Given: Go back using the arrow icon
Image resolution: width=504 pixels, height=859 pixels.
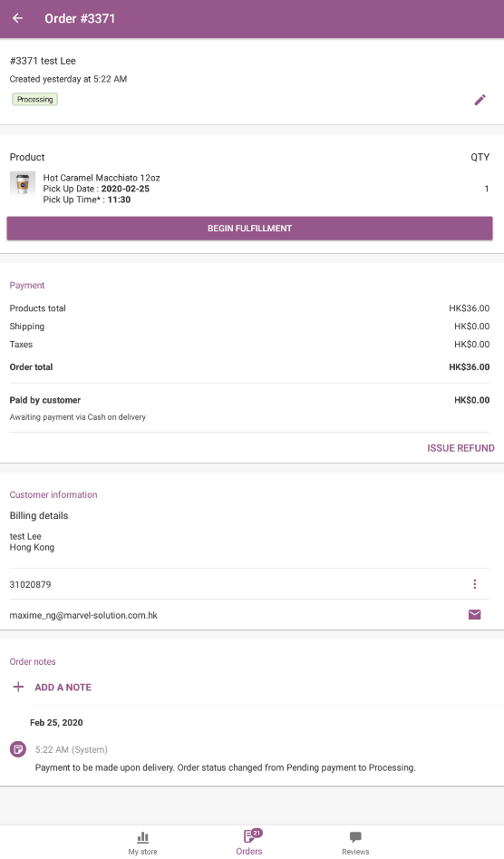Looking at the screenshot, I should 17,18.
